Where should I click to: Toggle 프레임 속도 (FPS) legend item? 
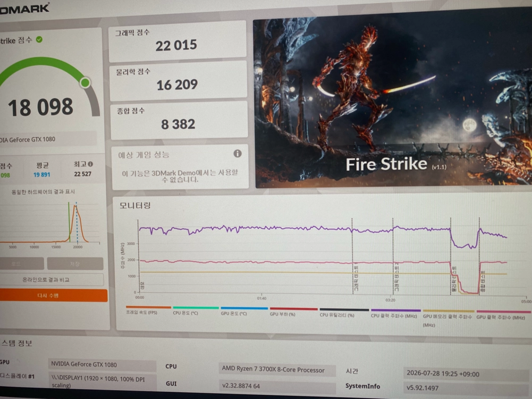148,310
